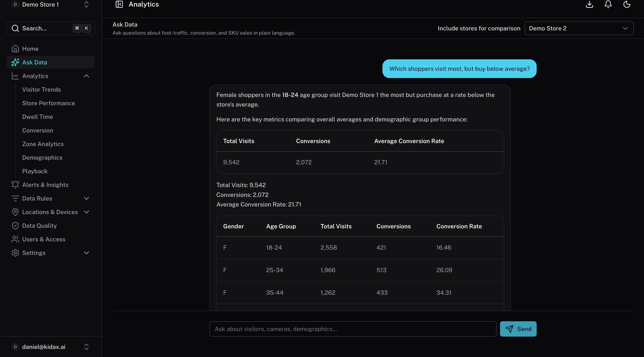Image resolution: width=644 pixels, height=357 pixels.
Task: Click the Gender column header
Action: (233, 226)
